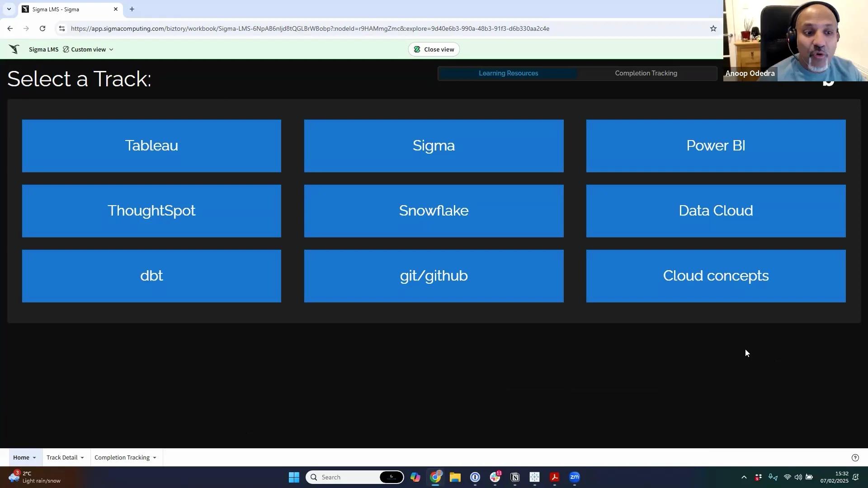Select the Cloud concepts track
This screenshot has width=868, height=488.
point(716,276)
